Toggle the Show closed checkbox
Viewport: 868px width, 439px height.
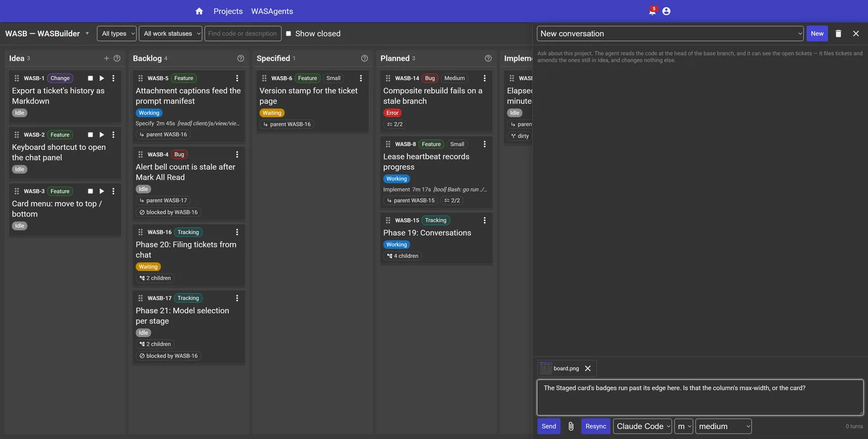click(x=289, y=34)
